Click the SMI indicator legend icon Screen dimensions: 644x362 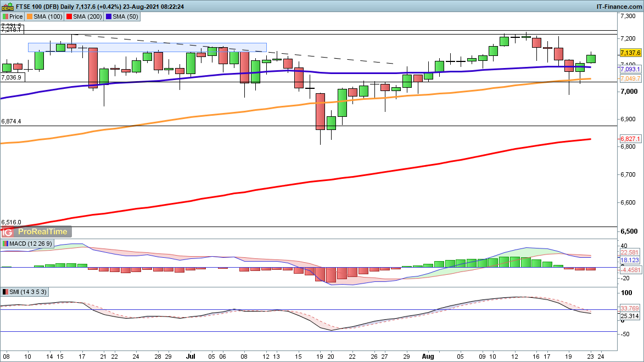(x=5, y=292)
